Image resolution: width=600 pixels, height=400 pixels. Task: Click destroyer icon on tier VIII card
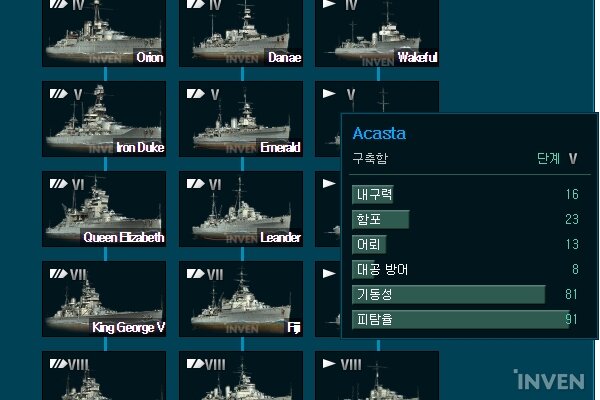(x=329, y=364)
